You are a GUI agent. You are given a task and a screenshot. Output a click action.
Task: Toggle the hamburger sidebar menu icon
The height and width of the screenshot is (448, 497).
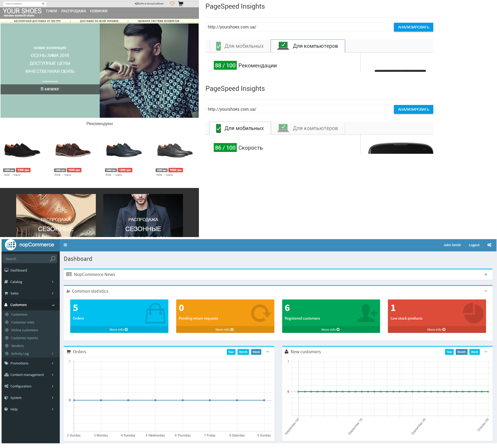click(65, 245)
